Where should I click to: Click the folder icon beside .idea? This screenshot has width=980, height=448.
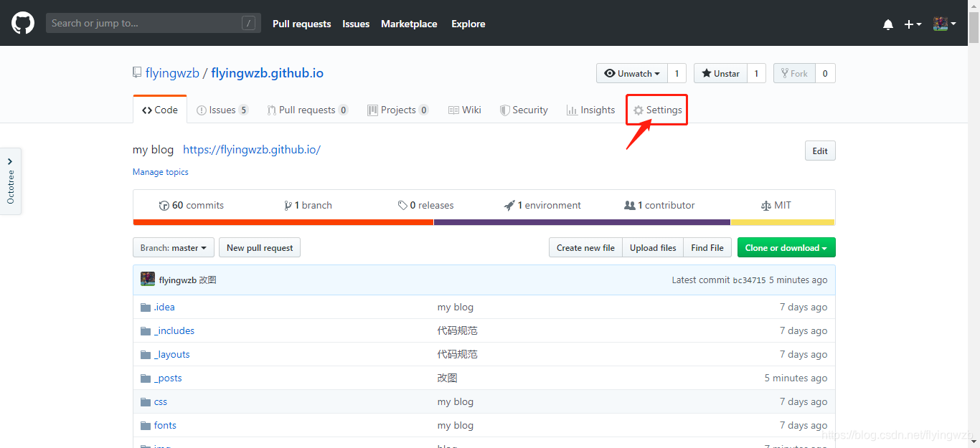pyautogui.click(x=146, y=307)
